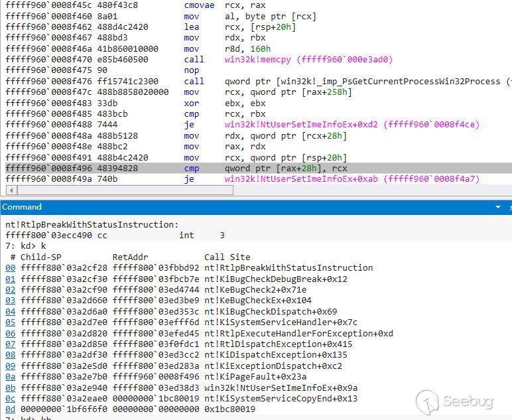Select the Command panel title bar
This screenshot has height=420, width=512.
256,207
